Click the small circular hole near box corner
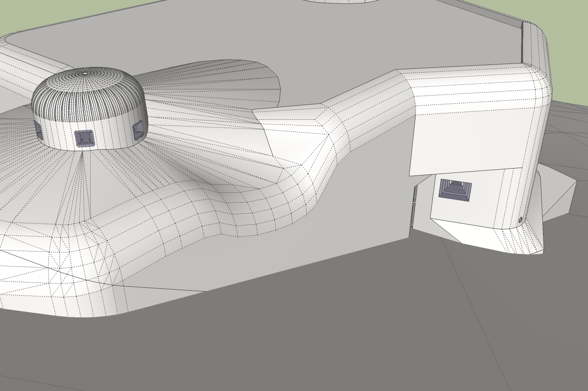 tap(521, 220)
